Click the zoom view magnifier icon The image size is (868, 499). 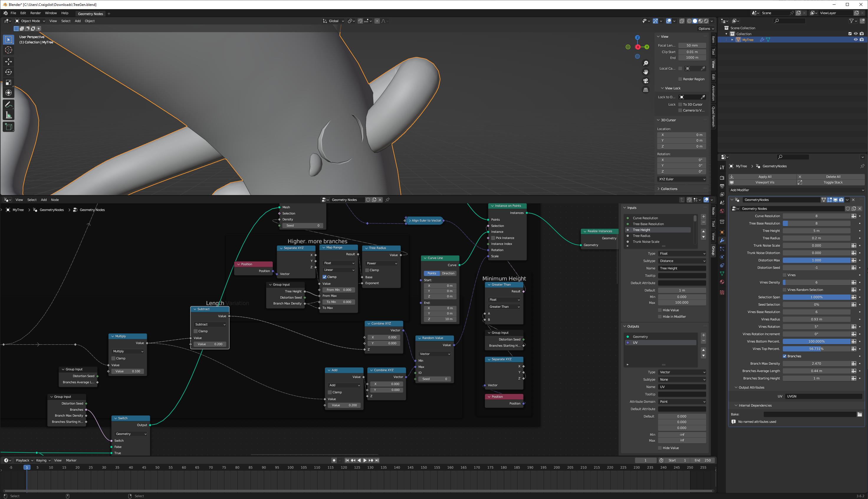tap(645, 63)
